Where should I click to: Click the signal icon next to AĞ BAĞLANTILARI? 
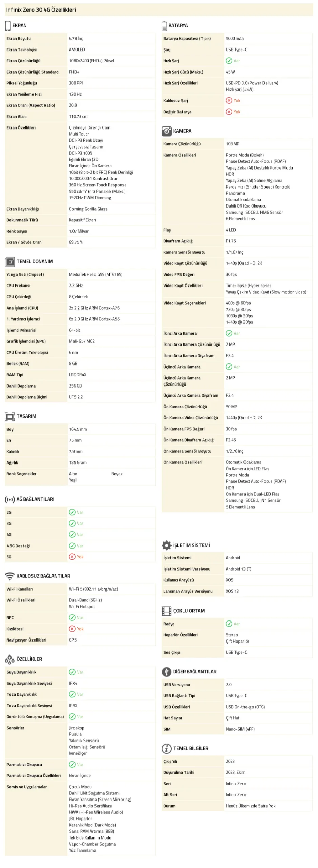9,499
